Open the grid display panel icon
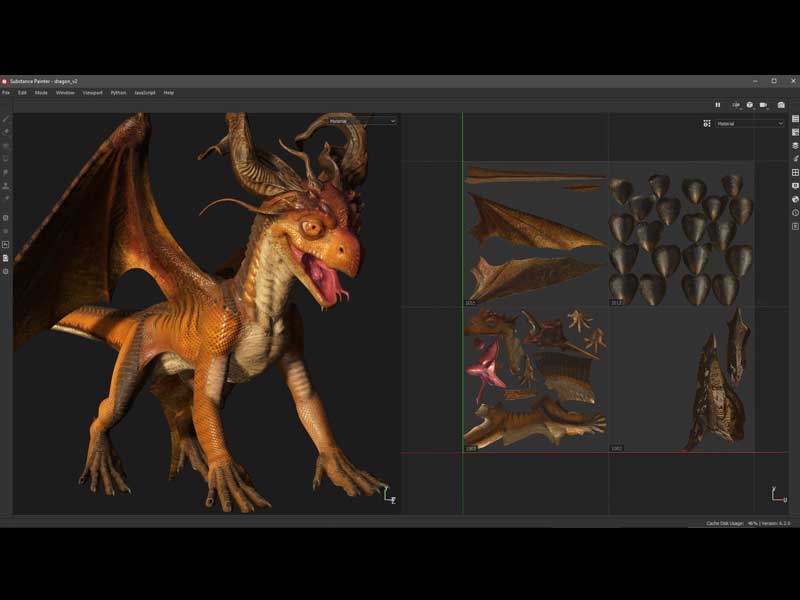 tap(795, 172)
